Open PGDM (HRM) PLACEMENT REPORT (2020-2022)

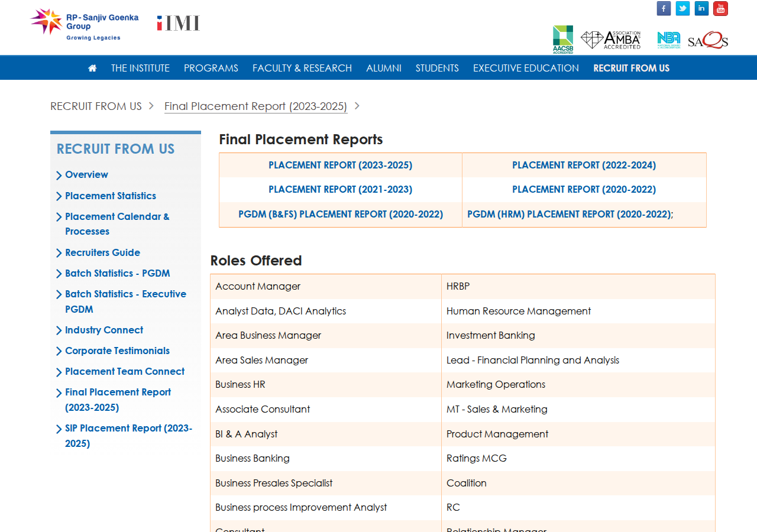(569, 215)
